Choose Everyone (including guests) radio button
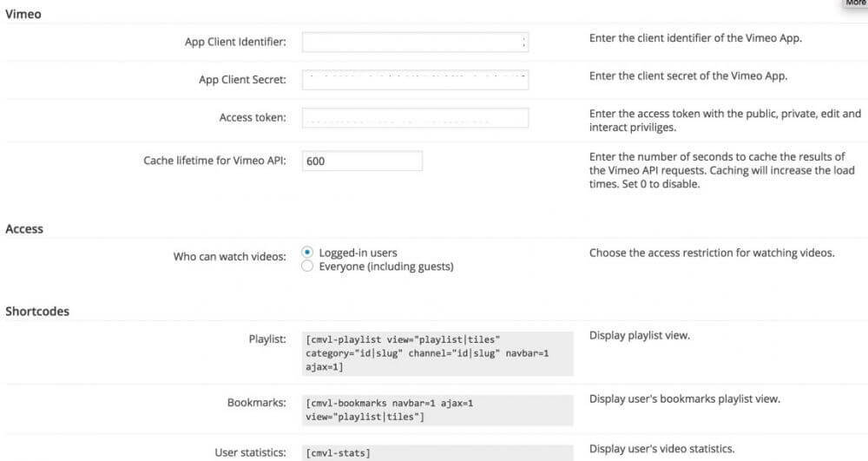868x461 pixels. tap(306, 267)
